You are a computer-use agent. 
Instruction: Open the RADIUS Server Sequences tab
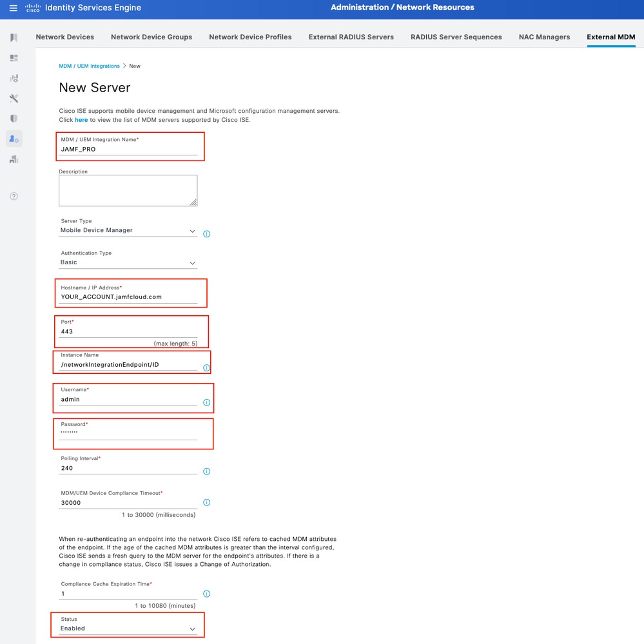456,37
